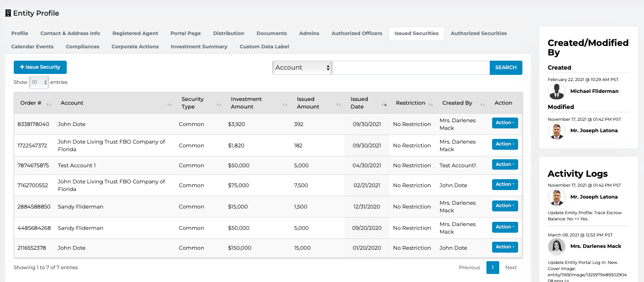This screenshot has width=644, height=282.
Task: Expand Action menu for order 8338178040
Action: (505, 123)
